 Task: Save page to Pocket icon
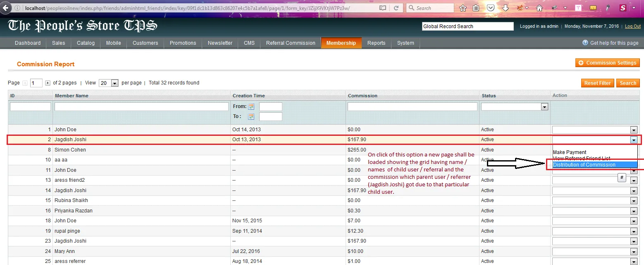point(491,8)
